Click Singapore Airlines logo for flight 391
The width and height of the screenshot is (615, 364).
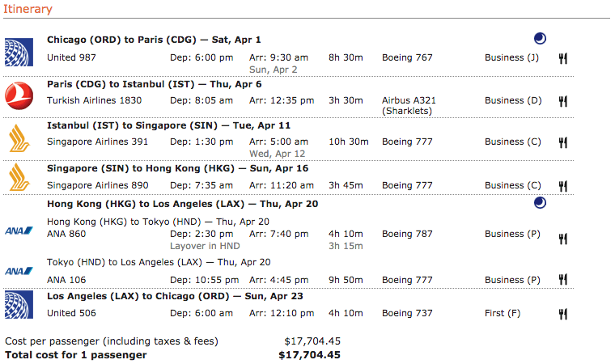(19, 138)
